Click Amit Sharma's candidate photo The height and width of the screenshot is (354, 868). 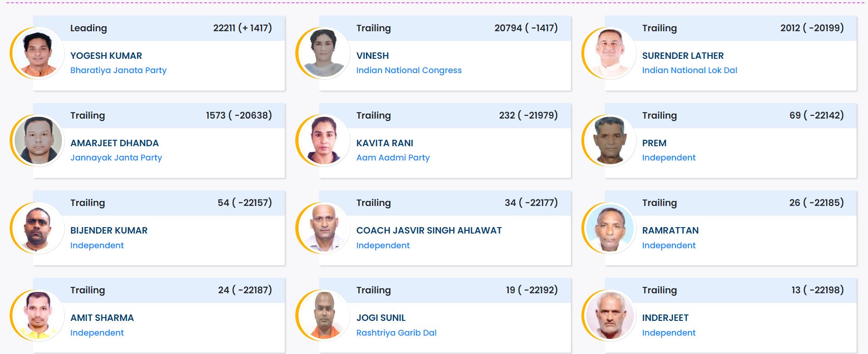tap(38, 315)
